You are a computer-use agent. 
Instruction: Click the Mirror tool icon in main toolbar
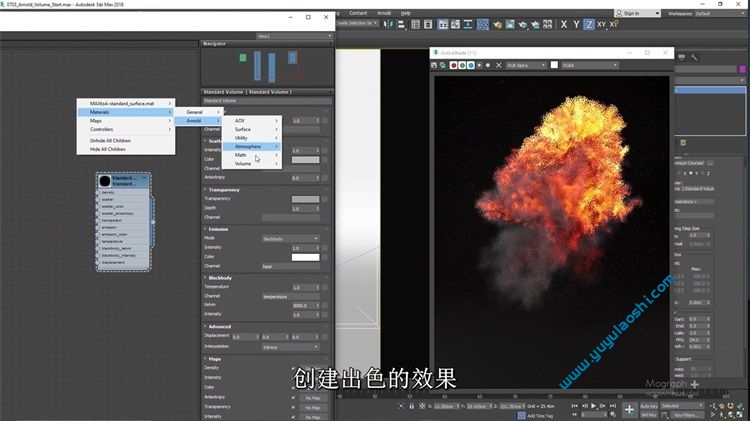(x=388, y=24)
